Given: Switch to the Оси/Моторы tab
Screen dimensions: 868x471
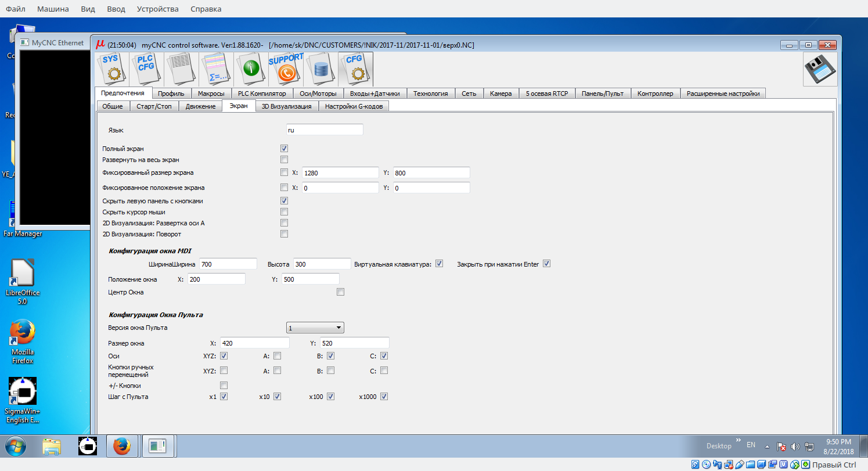Looking at the screenshot, I should pos(318,94).
